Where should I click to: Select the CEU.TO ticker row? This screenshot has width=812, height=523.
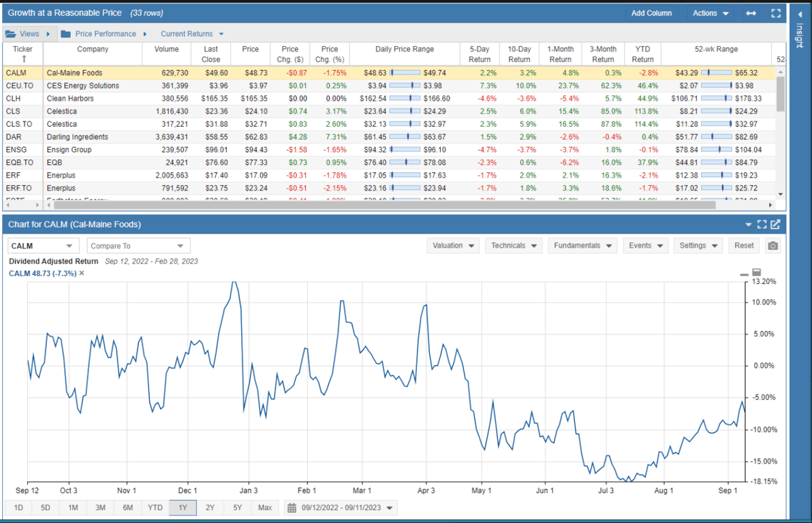tap(20, 85)
